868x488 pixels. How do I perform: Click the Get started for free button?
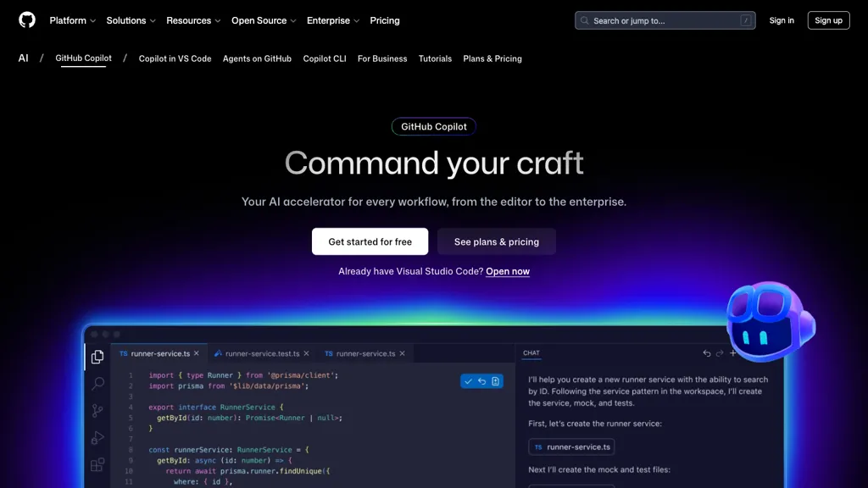[x=370, y=241]
